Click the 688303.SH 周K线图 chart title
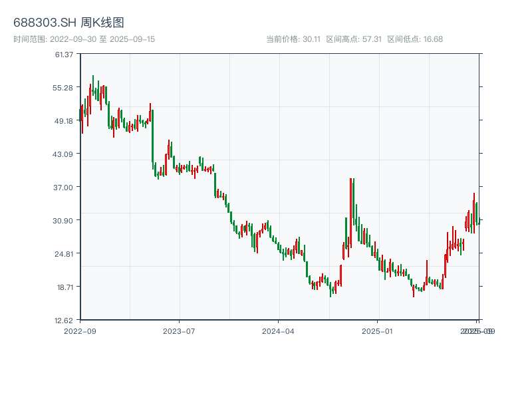This screenshot has height=399, width=532. pyautogui.click(x=68, y=23)
